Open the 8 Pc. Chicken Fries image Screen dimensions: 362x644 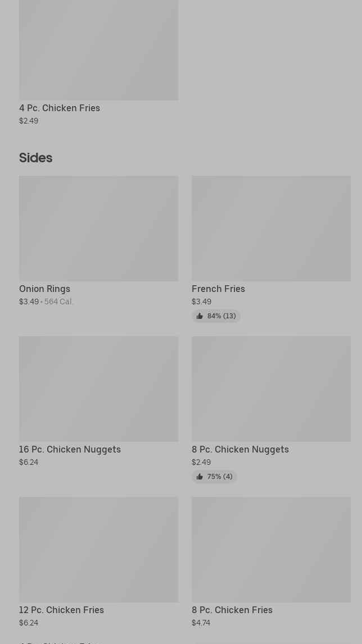[x=271, y=549]
